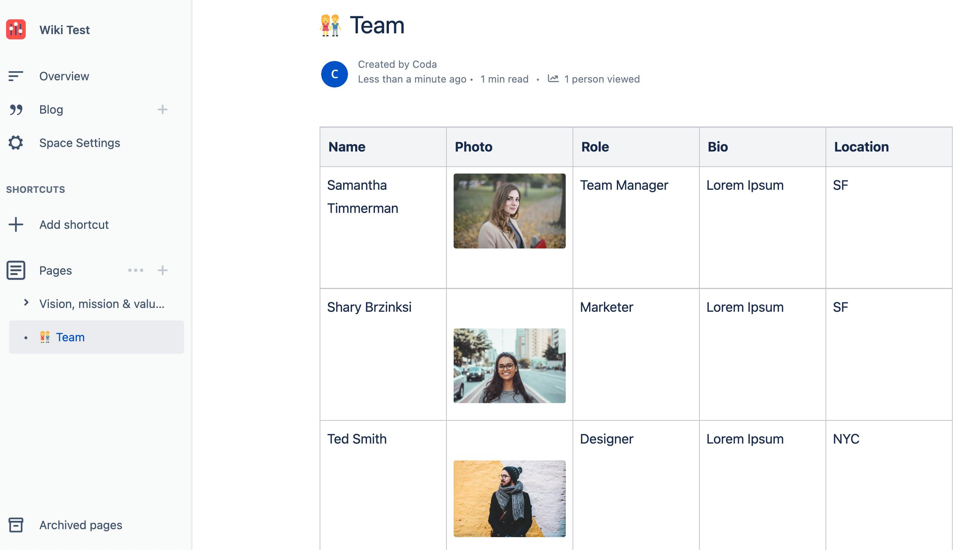Click the Space Settings gear icon
This screenshot has width=980, height=550.
[x=16, y=143]
